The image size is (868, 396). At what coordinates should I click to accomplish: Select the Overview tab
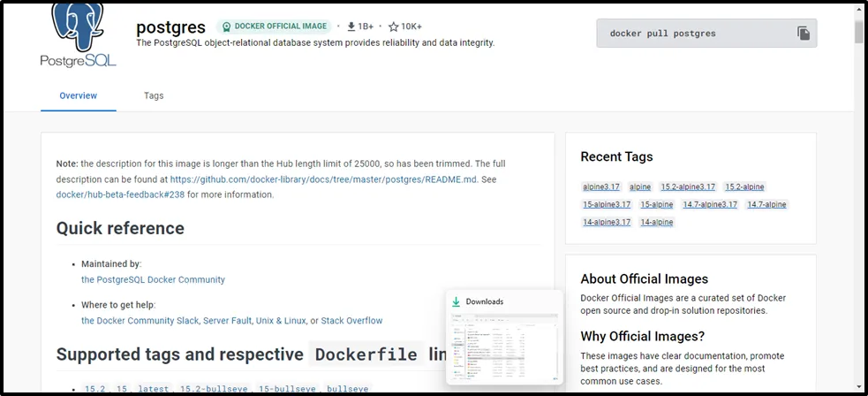pos(78,95)
